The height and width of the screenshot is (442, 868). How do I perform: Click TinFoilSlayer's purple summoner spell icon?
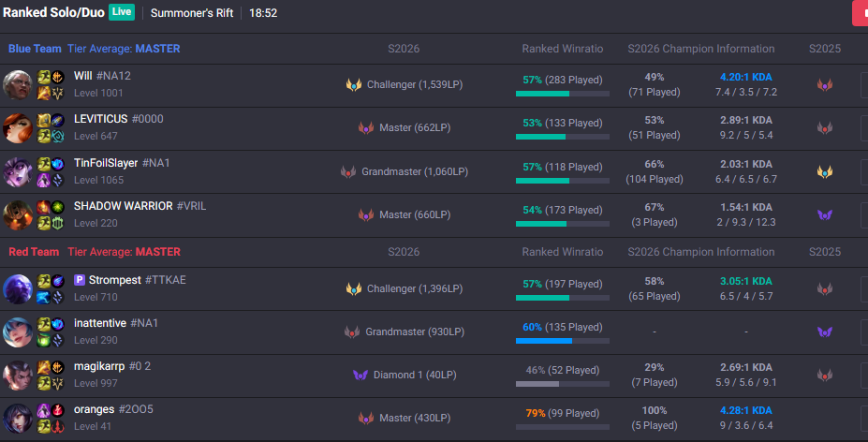pyautogui.click(x=44, y=180)
